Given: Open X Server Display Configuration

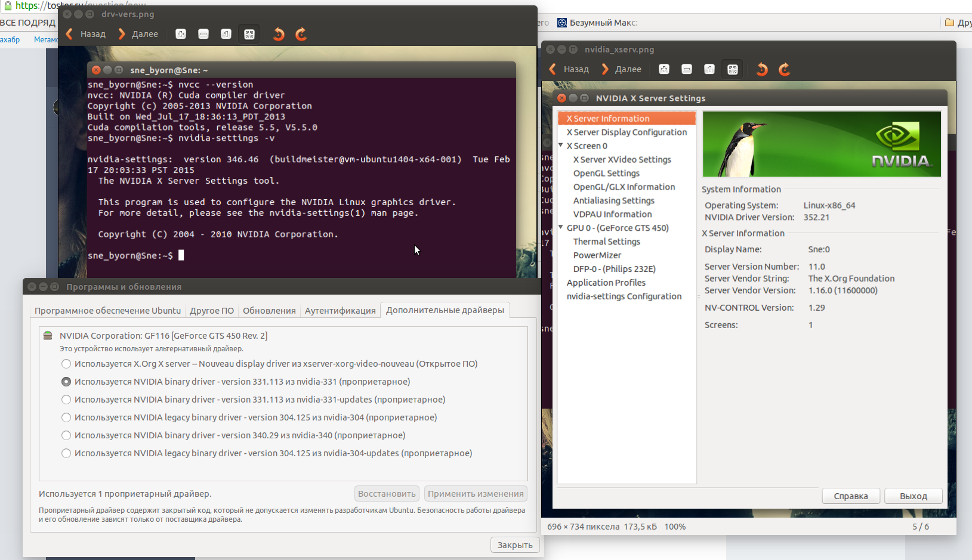Looking at the screenshot, I should [x=627, y=132].
